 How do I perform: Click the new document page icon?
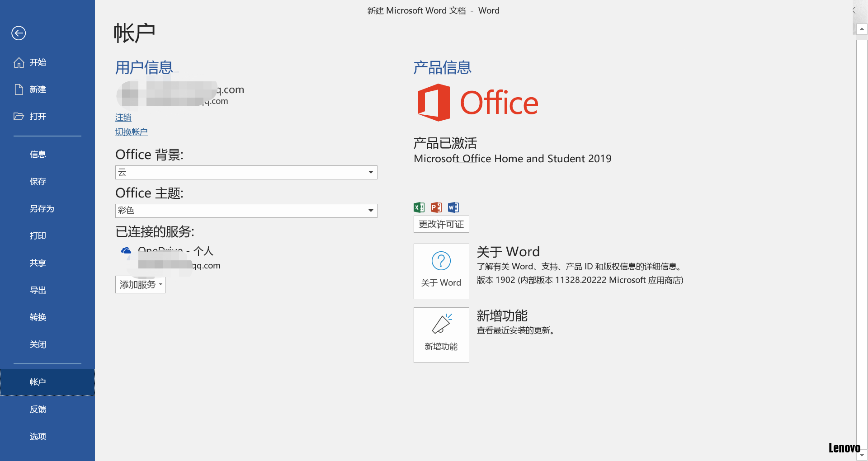19,89
